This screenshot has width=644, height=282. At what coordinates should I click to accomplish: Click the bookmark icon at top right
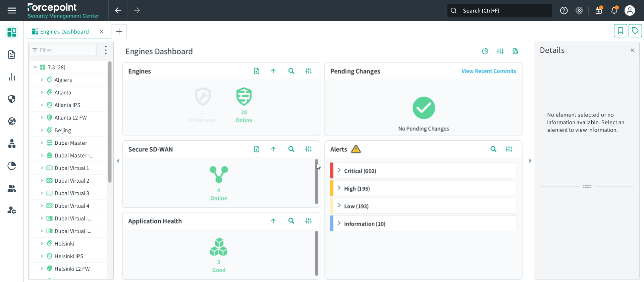tap(620, 31)
